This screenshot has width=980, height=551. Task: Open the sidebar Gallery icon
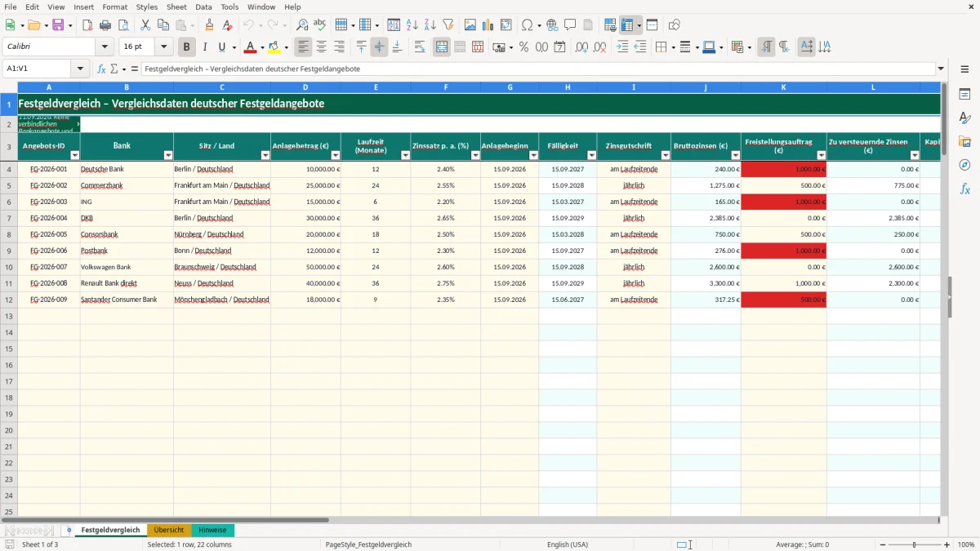pos(964,142)
